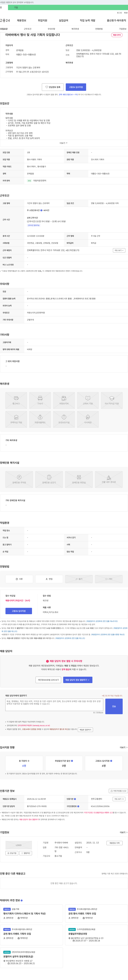Screen dimensions: 128x980
Task: Open 지도 보기 for 전주고용센터
Action: (119, 799)
